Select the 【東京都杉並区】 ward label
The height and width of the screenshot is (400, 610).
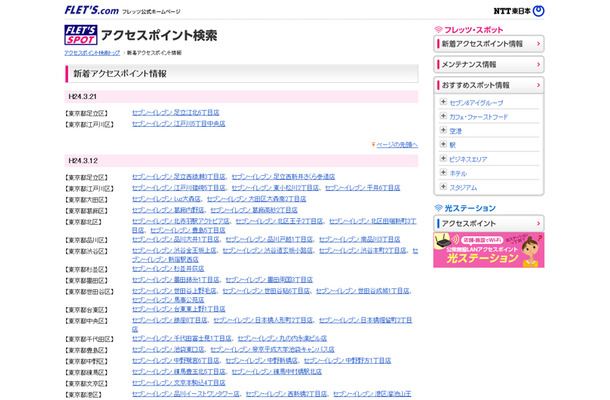[x=86, y=269]
